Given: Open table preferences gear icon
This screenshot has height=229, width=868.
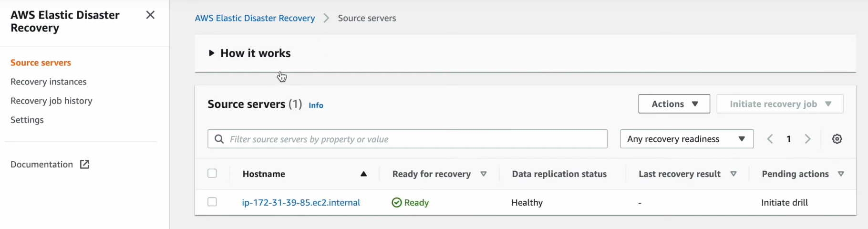Looking at the screenshot, I should pos(837,139).
